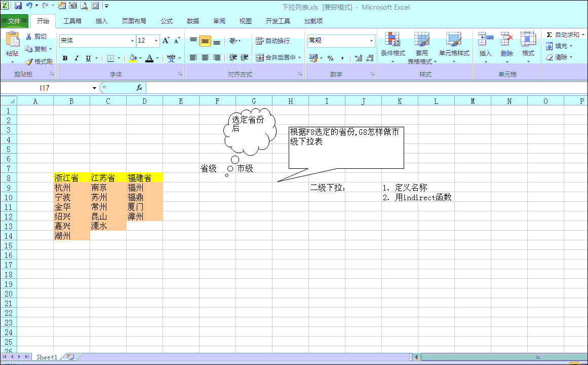Image resolution: width=588 pixels, height=365 pixels.
Task: Pick a font color from the A swatch
Action: [150, 58]
